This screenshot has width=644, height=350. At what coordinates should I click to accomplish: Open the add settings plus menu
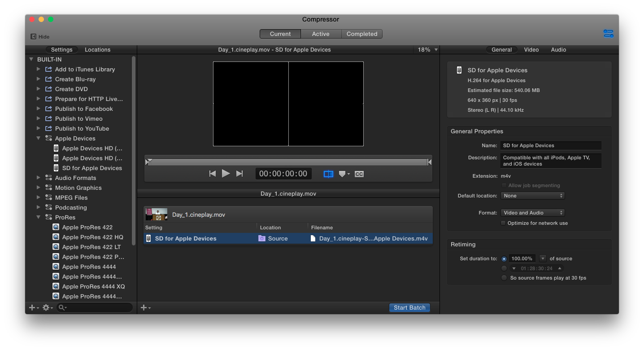click(34, 307)
